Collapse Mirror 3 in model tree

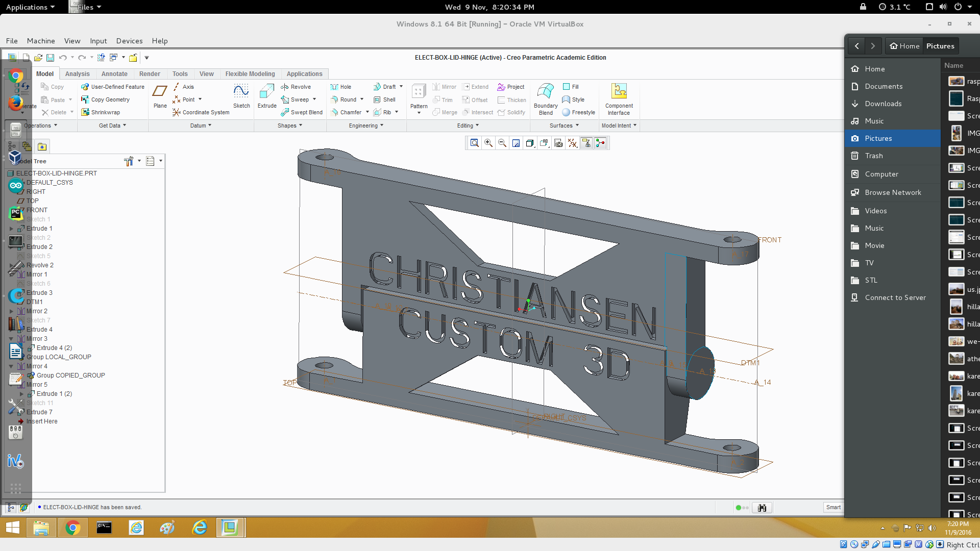pyautogui.click(x=11, y=339)
